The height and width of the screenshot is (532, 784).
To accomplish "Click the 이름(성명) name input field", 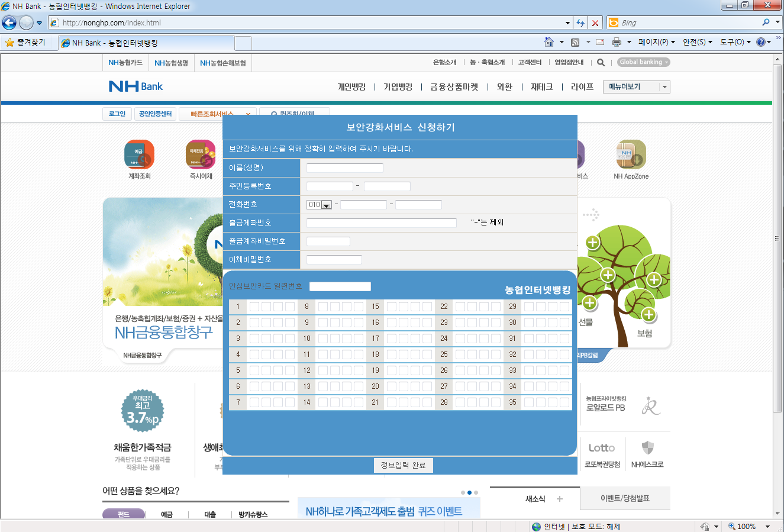I will click(344, 167).
